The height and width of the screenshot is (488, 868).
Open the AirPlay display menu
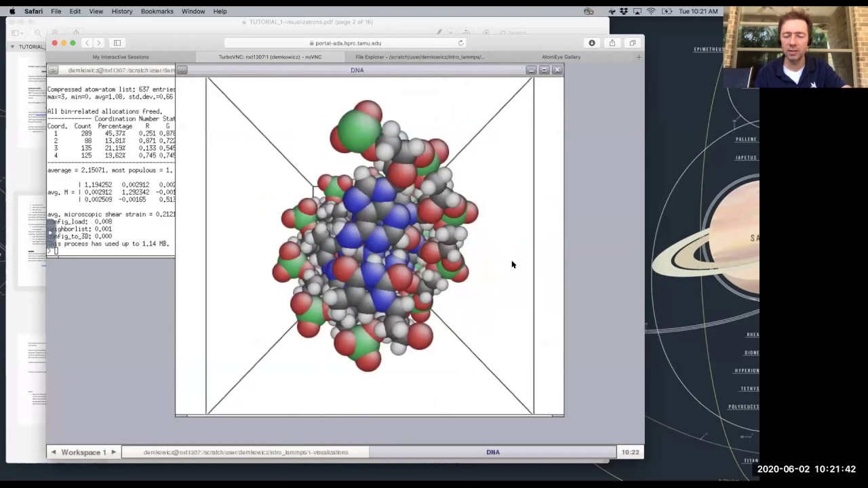click(x=638, y=11)
